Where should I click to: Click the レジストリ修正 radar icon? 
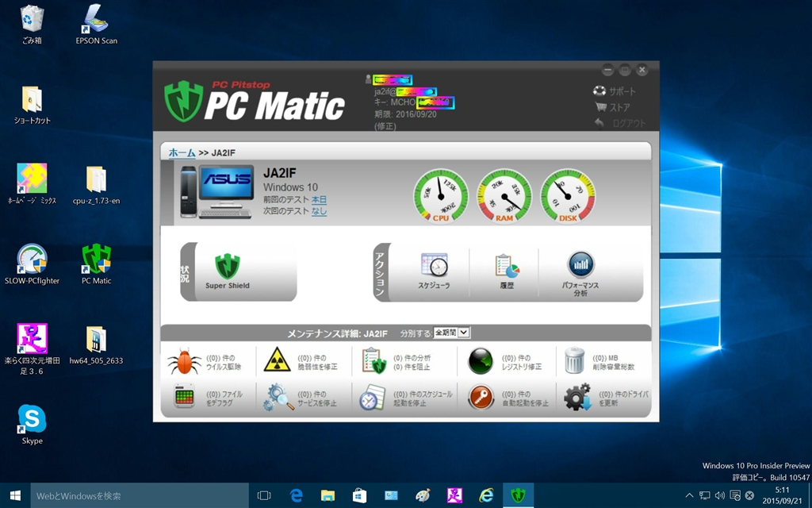pyautogui.click(x=480, y=361)
